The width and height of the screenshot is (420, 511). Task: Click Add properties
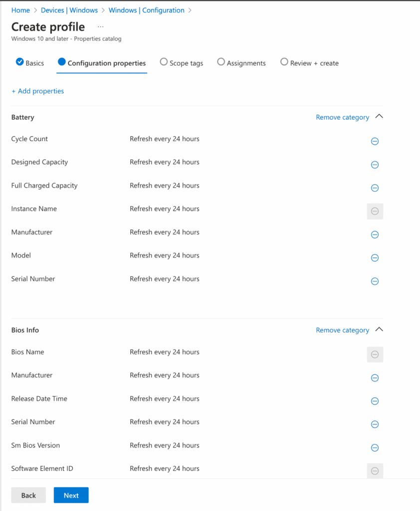[x=37, y=91]
